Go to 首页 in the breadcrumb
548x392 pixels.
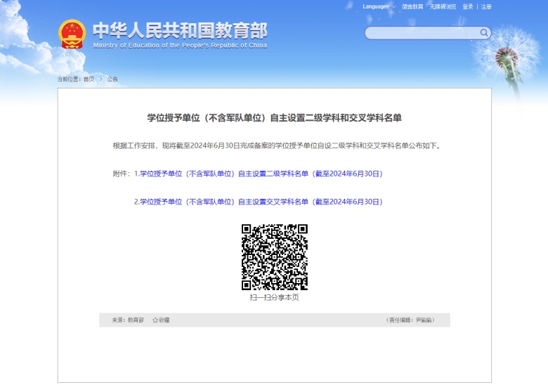tap(89, 79)
